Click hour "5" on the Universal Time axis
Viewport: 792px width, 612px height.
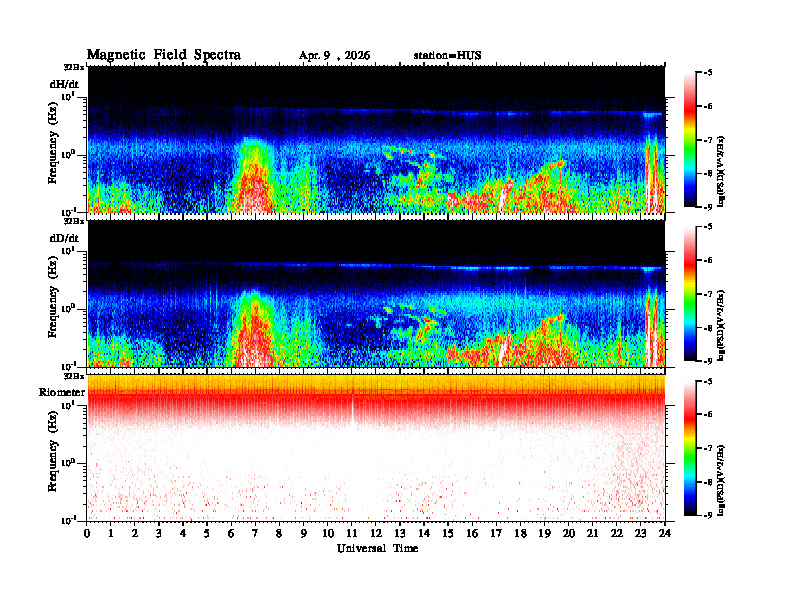tap(207, 533)
